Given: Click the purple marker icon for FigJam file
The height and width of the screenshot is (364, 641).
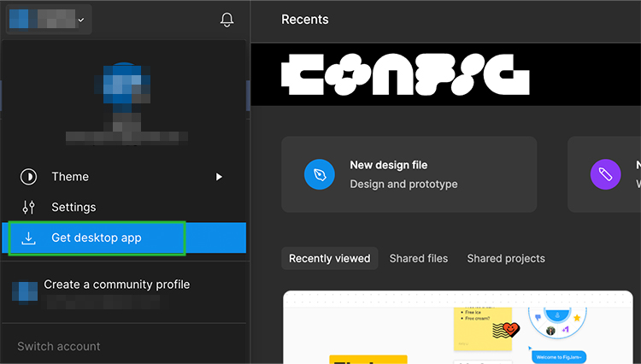Looking at the screenshot, I should pos(605,174).
